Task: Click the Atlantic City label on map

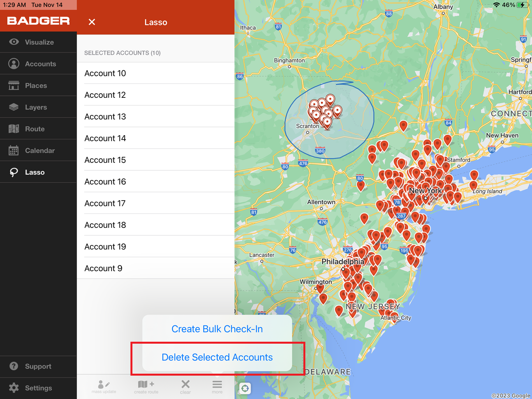Action: 396,318
